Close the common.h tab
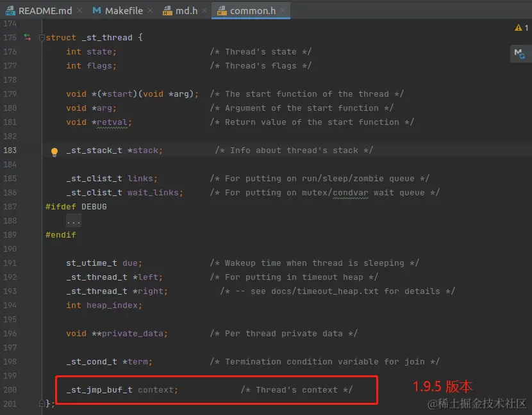The width and height of the screenshot is (532, 415). coord(282,11)
